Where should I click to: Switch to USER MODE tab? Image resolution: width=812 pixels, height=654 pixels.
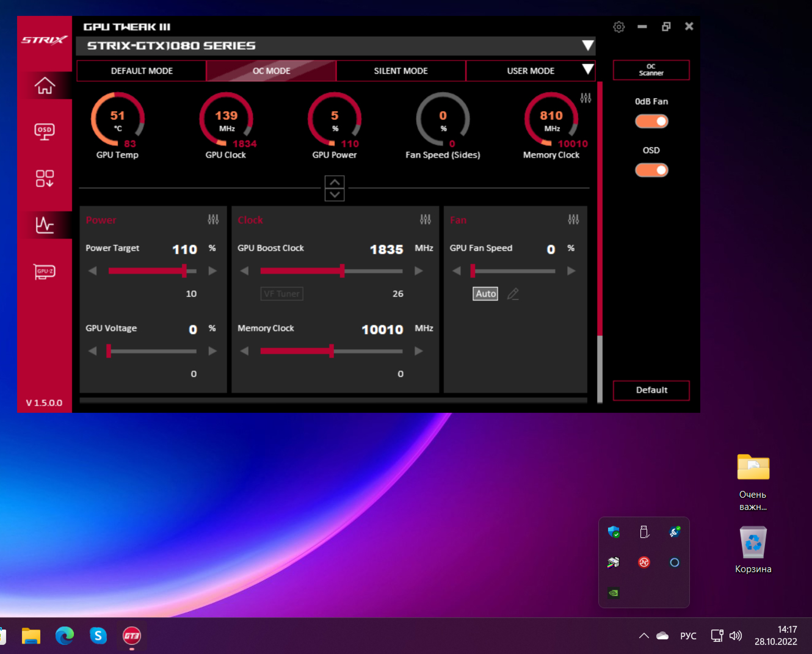click(530, 71)
